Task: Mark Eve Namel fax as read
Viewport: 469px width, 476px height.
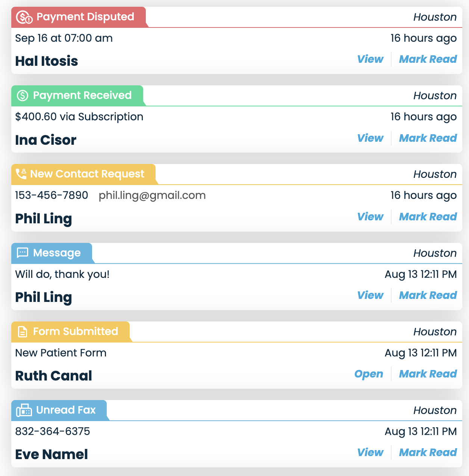Action: (x=428, y=452)
